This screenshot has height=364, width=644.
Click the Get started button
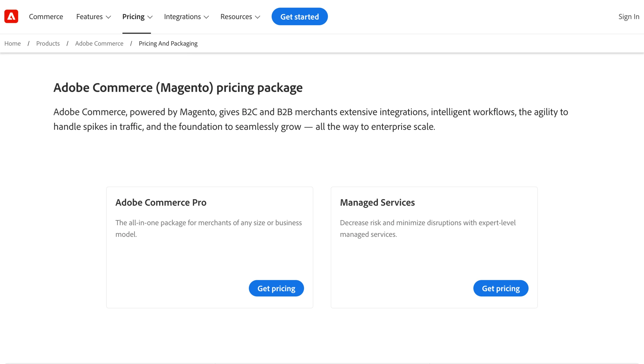pos(299,16)
